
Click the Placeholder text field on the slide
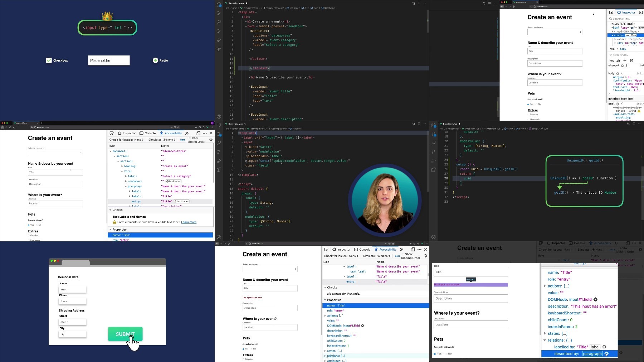(109, 61)
